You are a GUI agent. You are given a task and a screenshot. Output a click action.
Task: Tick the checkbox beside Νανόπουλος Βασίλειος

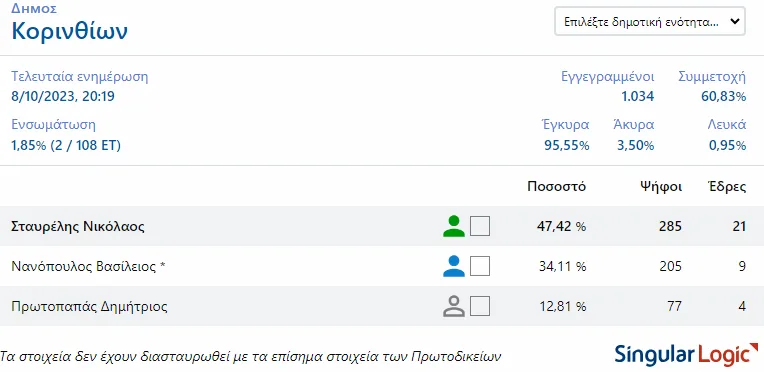(480, 266)
